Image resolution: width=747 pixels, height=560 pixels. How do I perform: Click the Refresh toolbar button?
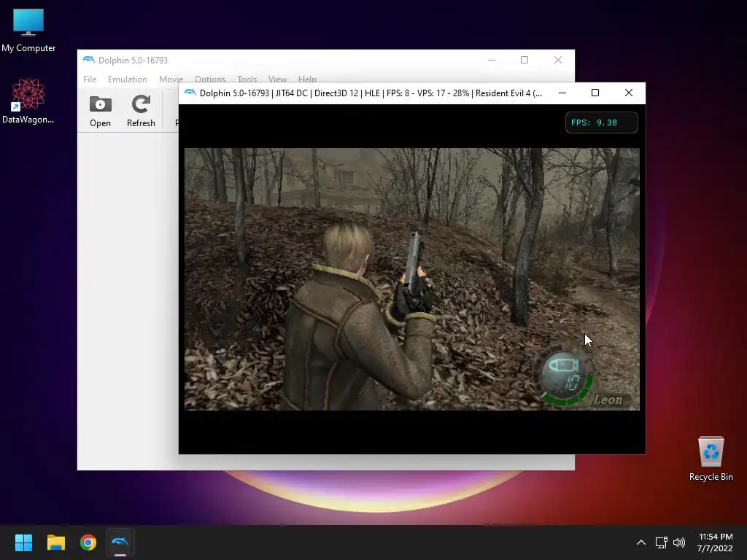pos(141,112)
